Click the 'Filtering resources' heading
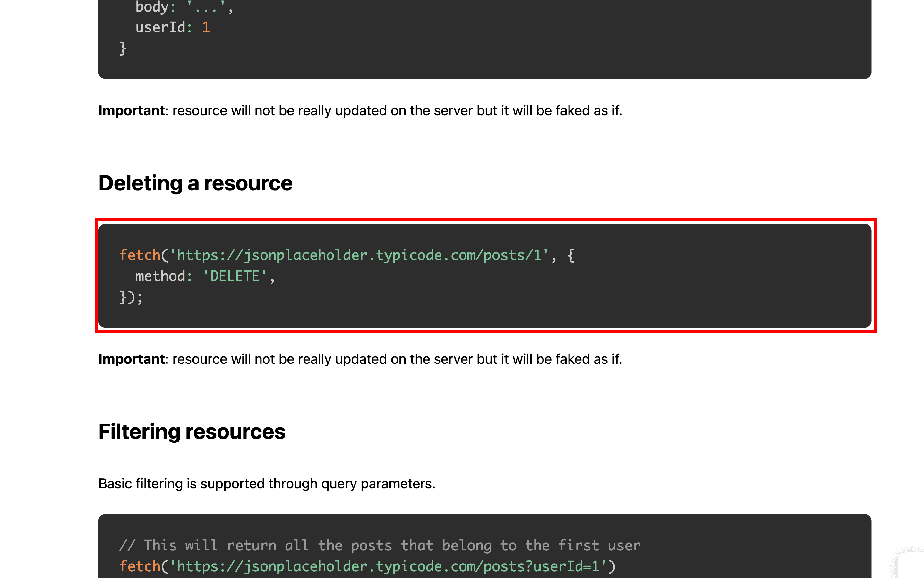The height and width of the screenshot is (578, 924). 192,432
